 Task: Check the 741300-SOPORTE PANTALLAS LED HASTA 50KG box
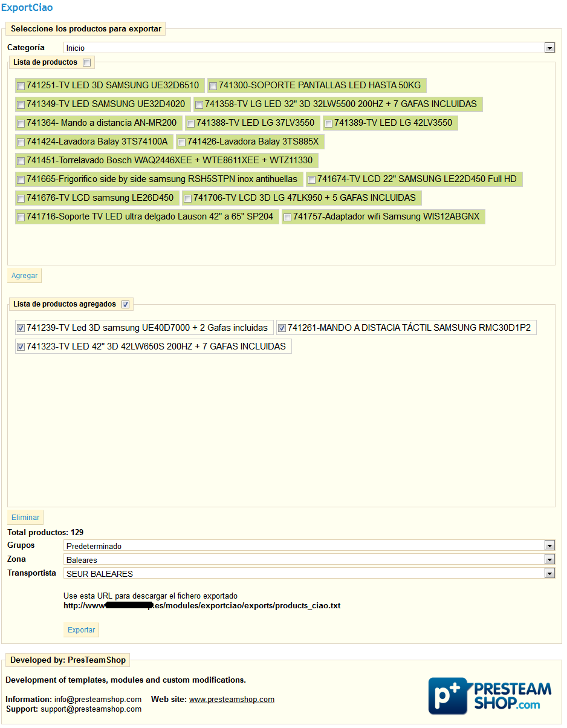click(213, 86)
